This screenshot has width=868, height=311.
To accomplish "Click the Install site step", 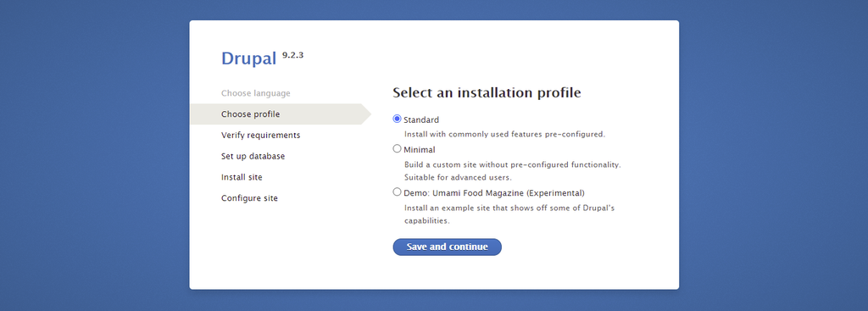I will pos(242,177).
